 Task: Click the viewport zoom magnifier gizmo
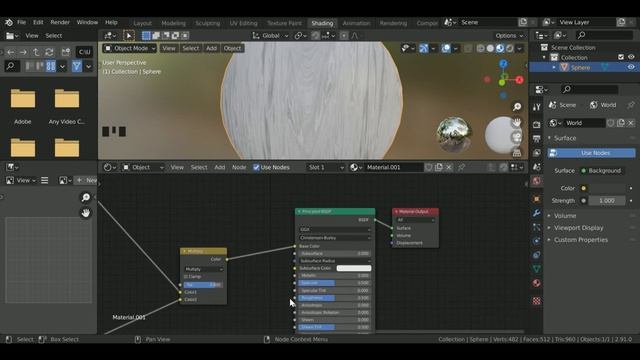[517, 107]
